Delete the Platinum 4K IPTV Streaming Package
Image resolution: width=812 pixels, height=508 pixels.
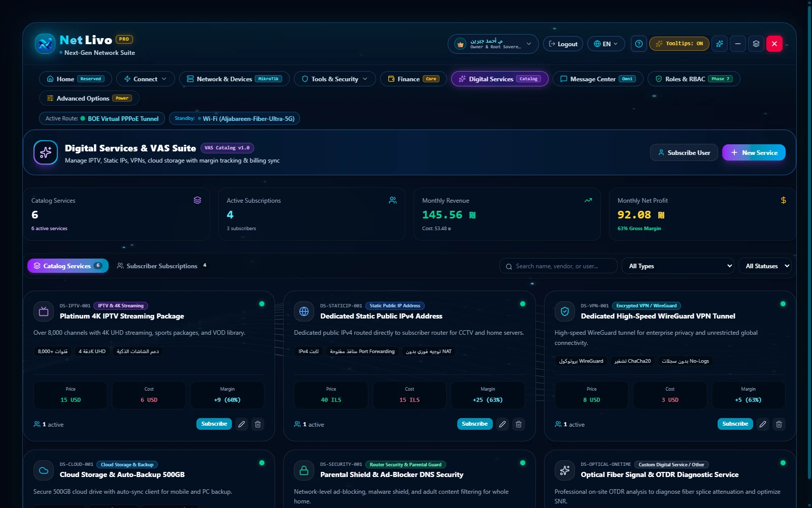click(258, 424)
